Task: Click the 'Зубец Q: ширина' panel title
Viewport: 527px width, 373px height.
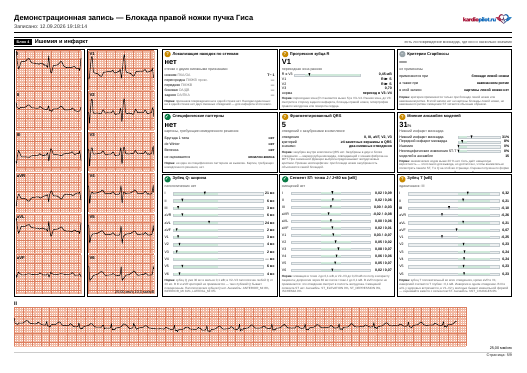Action: click(x=189, y=178)
